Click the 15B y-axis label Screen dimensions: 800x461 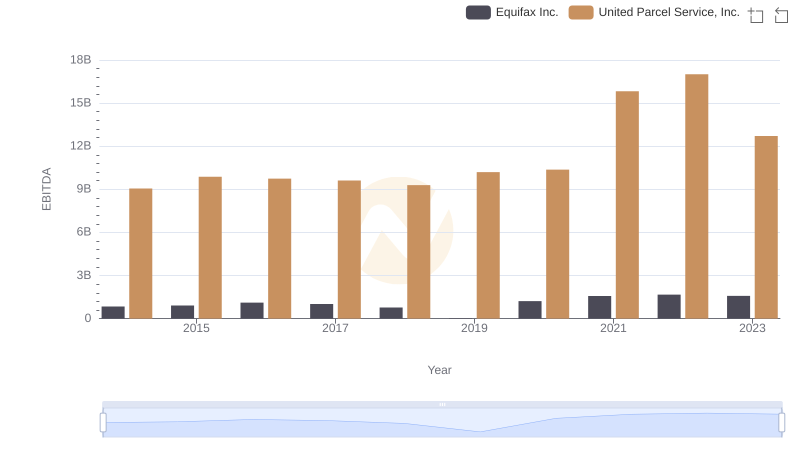[81, 103]
